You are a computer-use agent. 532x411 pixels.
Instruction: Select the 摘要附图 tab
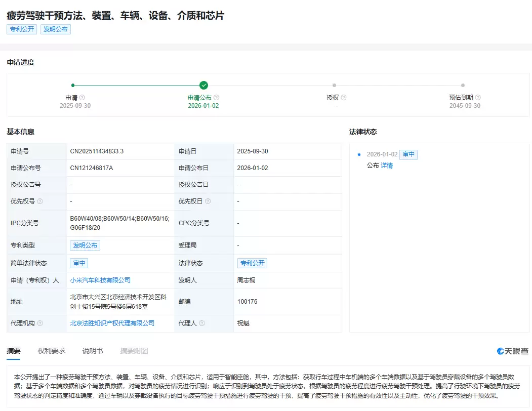[x=133, y=350]
